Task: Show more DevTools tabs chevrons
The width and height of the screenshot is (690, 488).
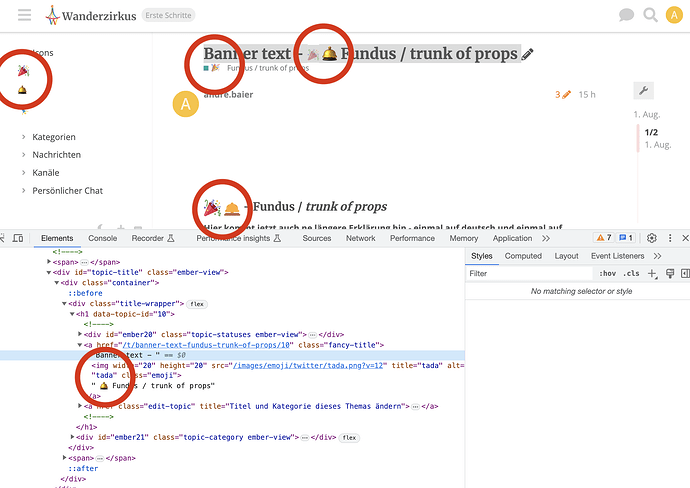Action: pyautogui.click(x=546, y=238)
